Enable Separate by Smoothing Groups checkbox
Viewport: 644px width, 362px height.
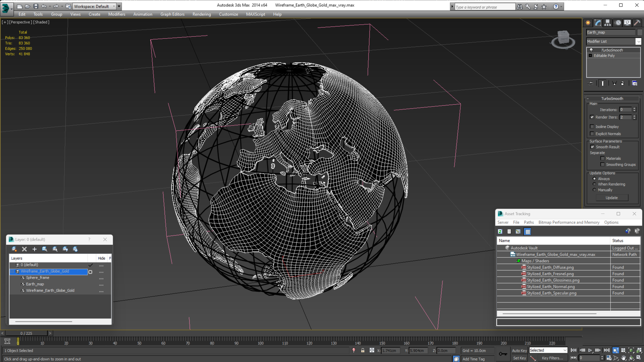point(602,164)
